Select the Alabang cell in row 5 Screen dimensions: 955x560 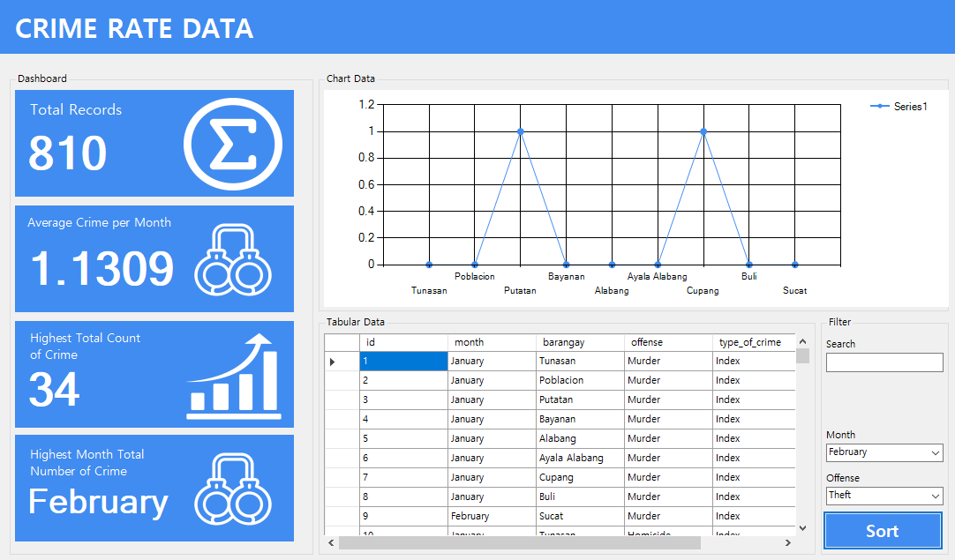point(580,439)
